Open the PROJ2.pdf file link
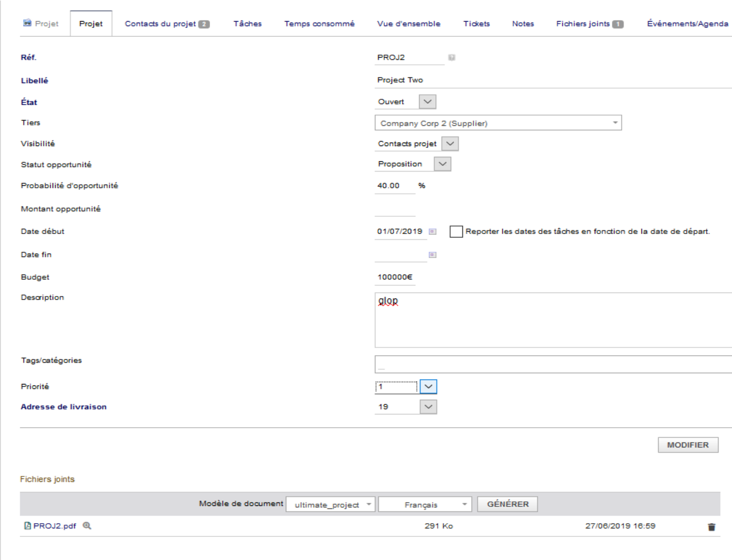Viewport: 732px width, 560px height. click(x=55, y=526)
